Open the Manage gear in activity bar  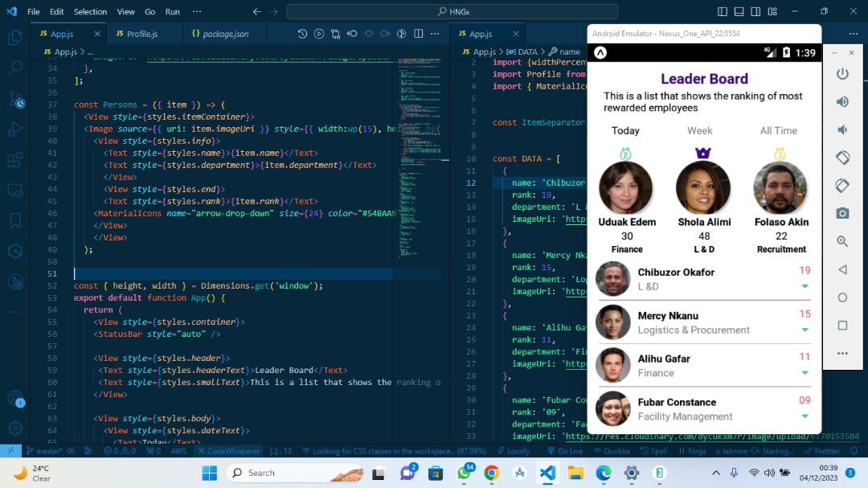(x=15, y=428)
